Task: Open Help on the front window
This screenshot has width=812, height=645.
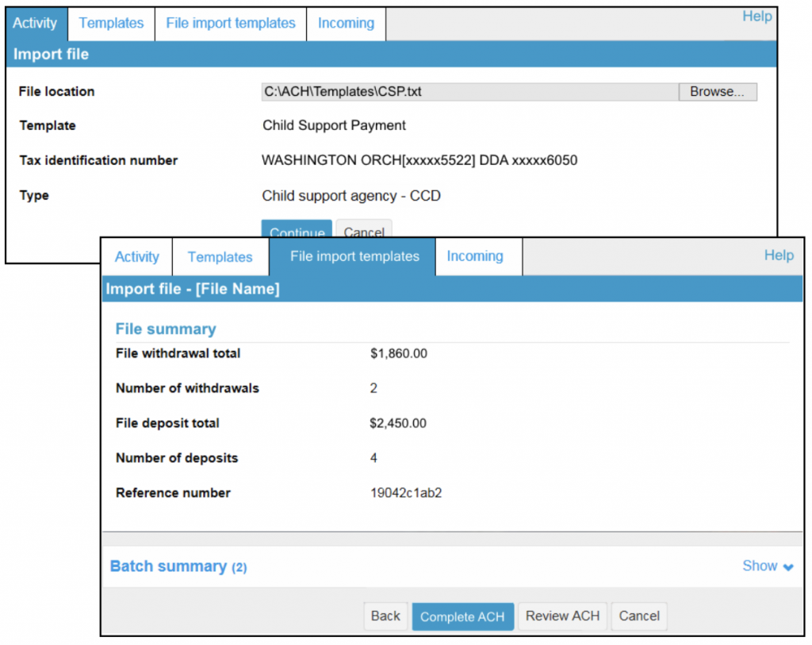Action: [x=778, y=255]
